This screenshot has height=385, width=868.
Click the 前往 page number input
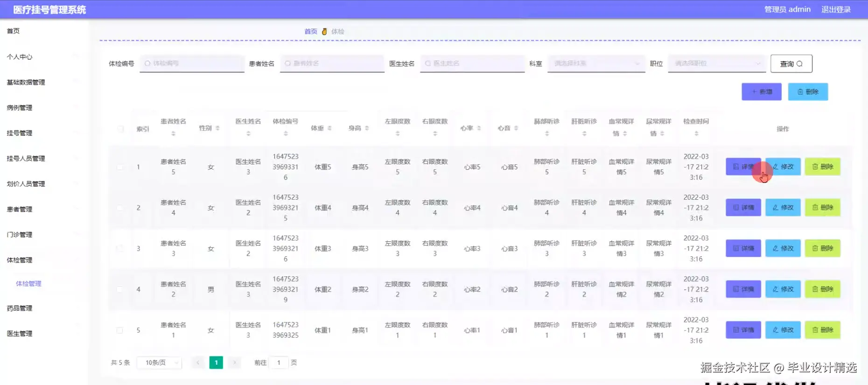click(x=279, y=363)
